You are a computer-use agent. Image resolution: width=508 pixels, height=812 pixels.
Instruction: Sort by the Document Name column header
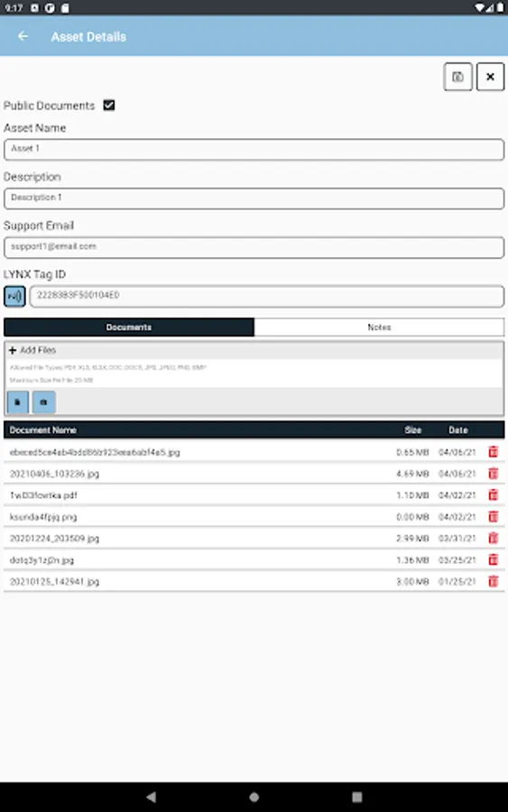[43, 429]
